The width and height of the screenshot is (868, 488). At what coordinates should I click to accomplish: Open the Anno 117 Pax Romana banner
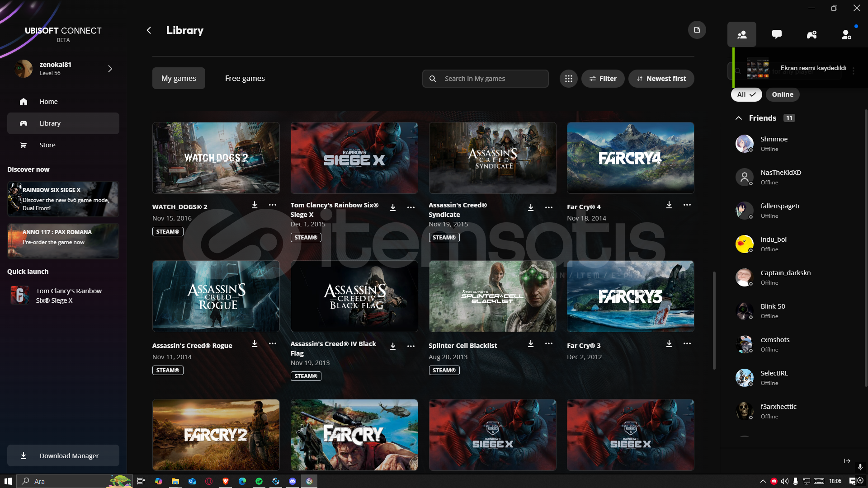pos(63,241)
